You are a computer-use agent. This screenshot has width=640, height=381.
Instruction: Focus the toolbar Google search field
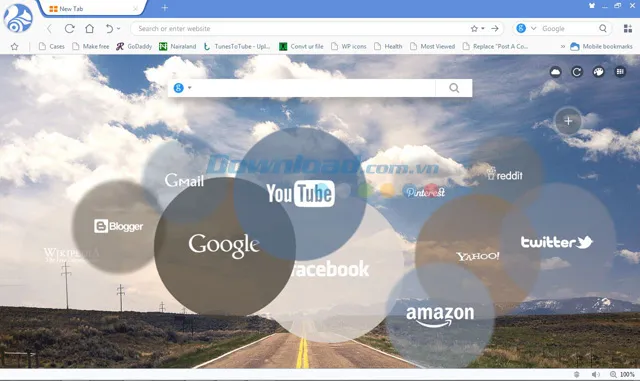(568, 29)
